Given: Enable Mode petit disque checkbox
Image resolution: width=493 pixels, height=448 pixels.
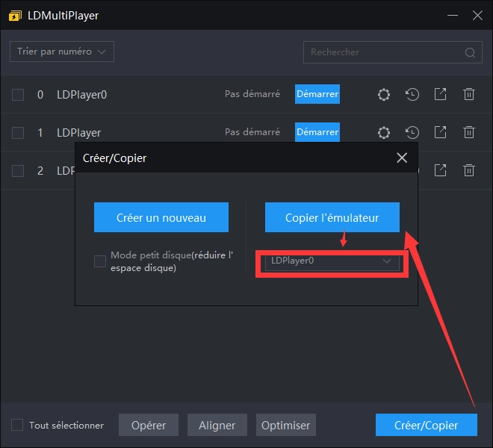Looking at the screenshot, I should pos(100,261).
